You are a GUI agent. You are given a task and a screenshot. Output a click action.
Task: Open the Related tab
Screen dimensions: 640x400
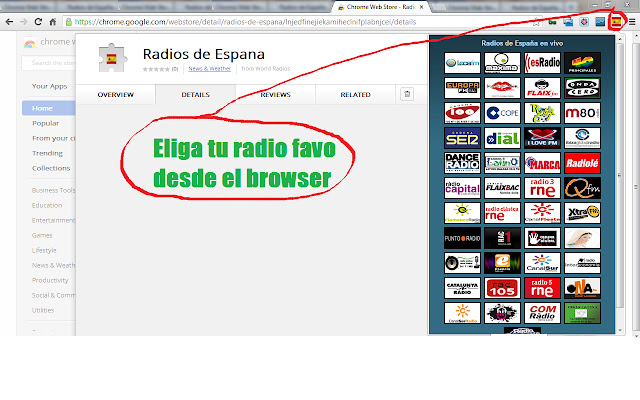[x=356, y=94]
